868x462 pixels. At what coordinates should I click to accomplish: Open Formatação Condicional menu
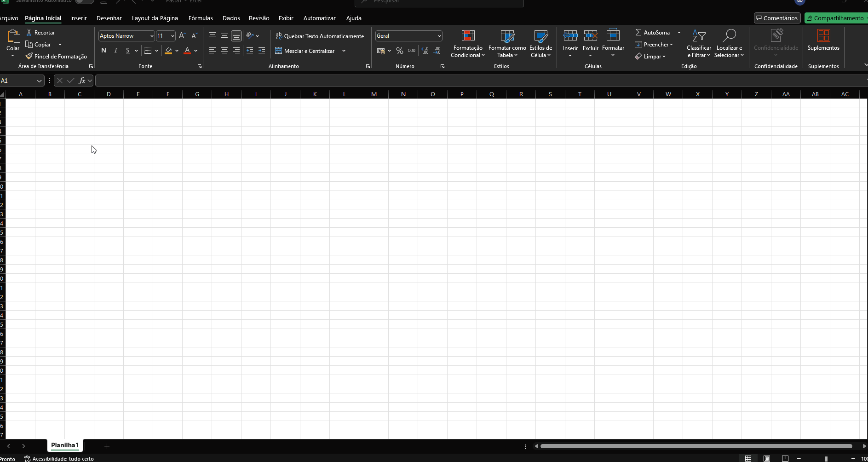click(x=468, y=44)
